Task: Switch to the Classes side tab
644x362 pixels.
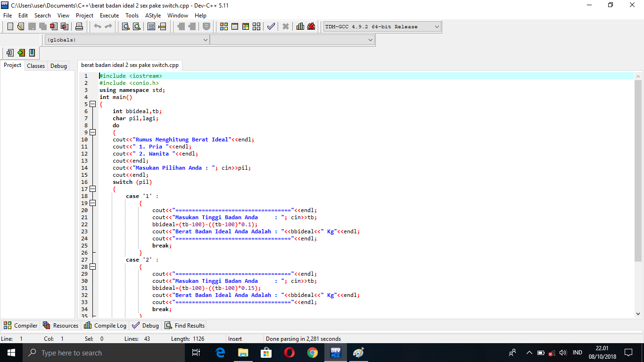Action: [36, 66]
